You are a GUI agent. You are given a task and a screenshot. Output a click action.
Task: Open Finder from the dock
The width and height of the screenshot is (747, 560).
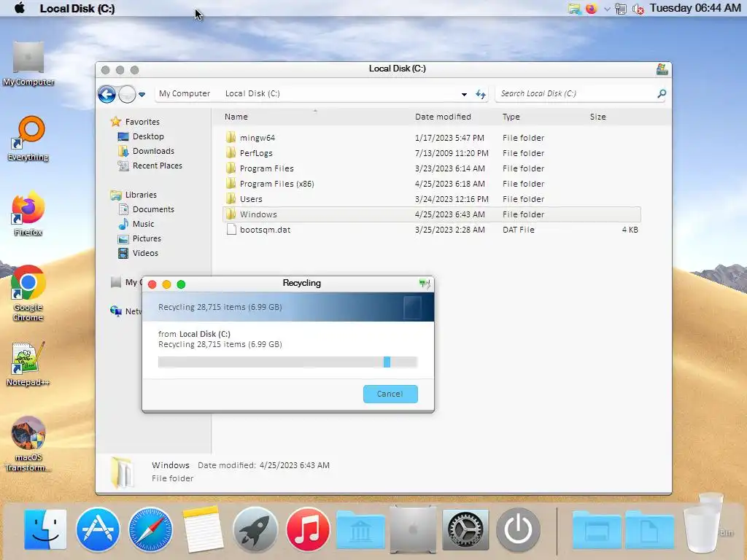point(45,529)
